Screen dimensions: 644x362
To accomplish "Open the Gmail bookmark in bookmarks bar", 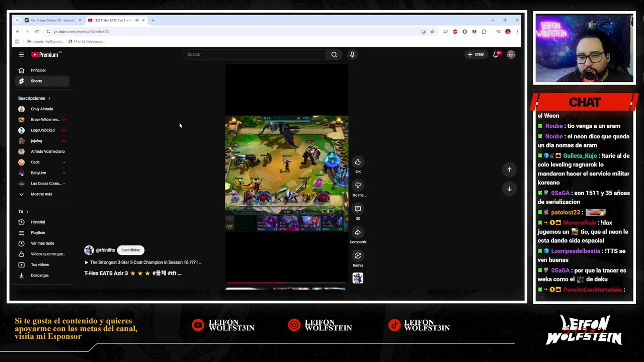I will tap(45, 41).
